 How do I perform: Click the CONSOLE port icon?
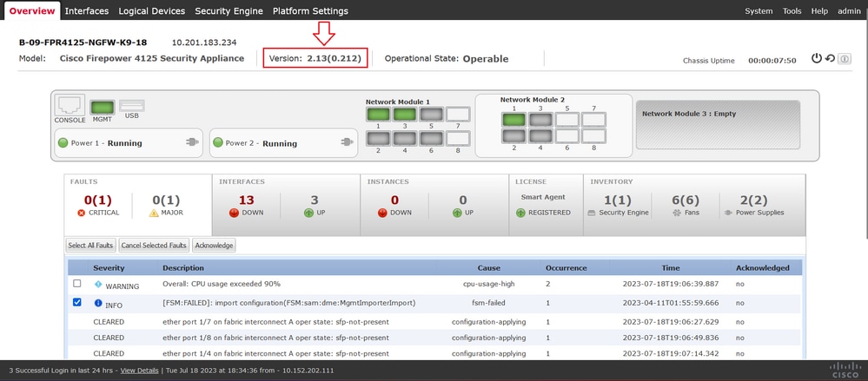70,104
